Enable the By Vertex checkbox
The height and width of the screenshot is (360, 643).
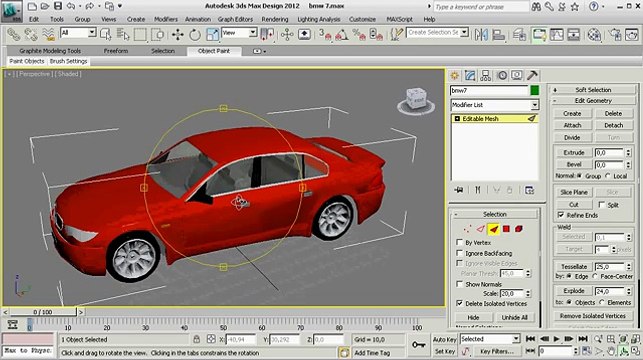tap(460, 242)
